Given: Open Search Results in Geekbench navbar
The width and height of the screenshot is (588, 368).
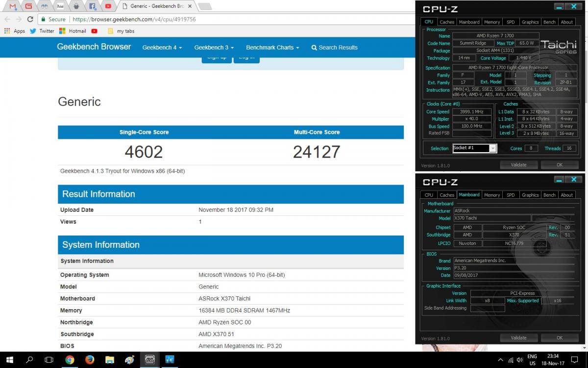Looking at the screenshot, I should (334, 48).
